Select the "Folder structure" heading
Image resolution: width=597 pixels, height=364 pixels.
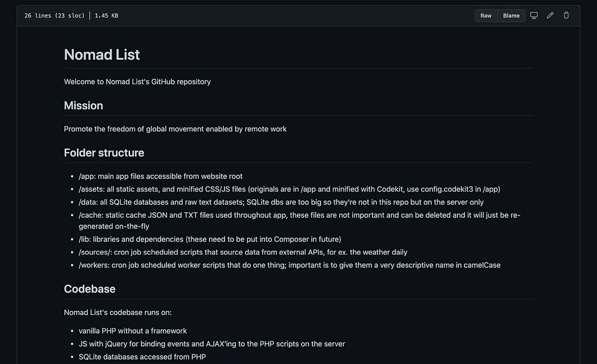pyautogui.click(x=104, y=153)
